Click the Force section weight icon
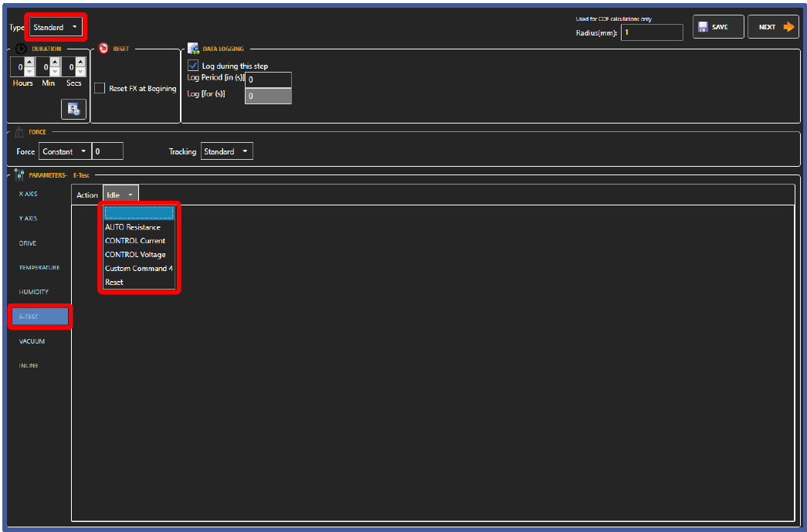The height and width of the screenshot is (532, 807). [x=19, y=132]
